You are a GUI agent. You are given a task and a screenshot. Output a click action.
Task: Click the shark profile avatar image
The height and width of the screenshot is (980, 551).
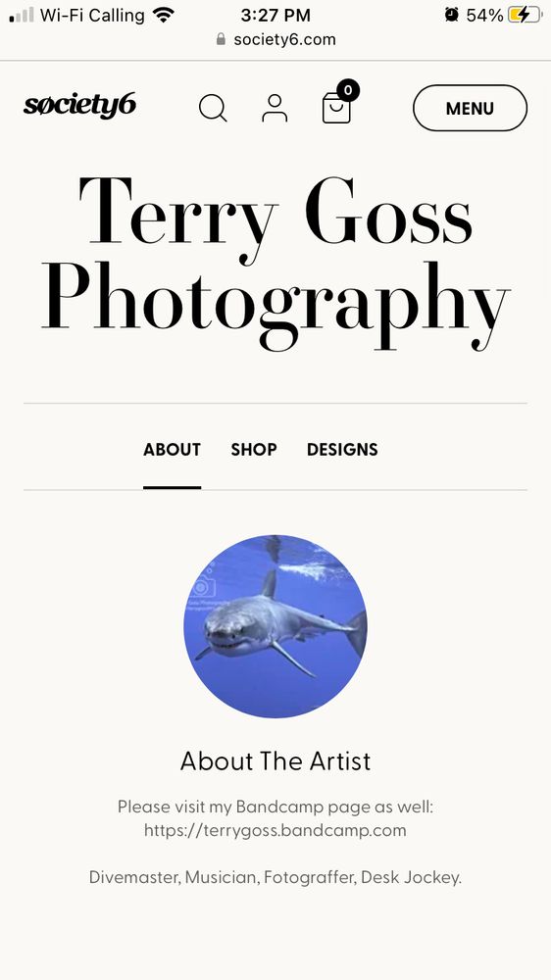275,626
